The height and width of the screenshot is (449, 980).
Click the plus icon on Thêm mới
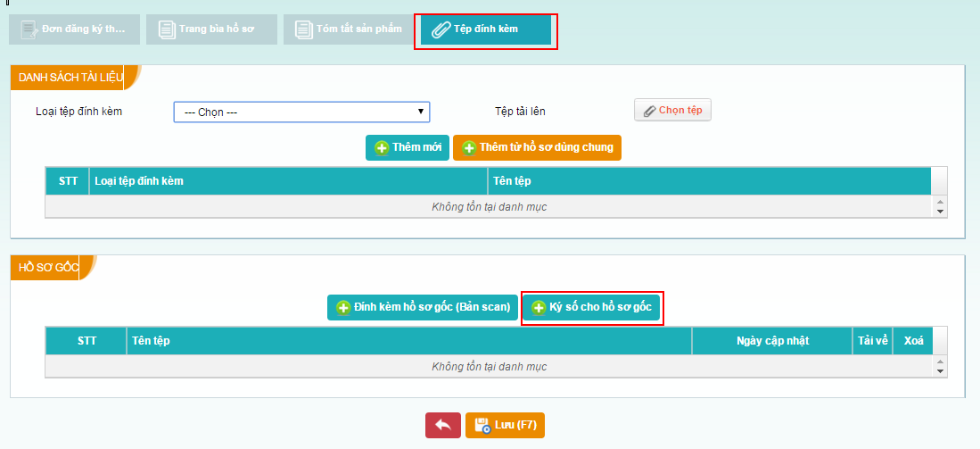tap(381, 148)
